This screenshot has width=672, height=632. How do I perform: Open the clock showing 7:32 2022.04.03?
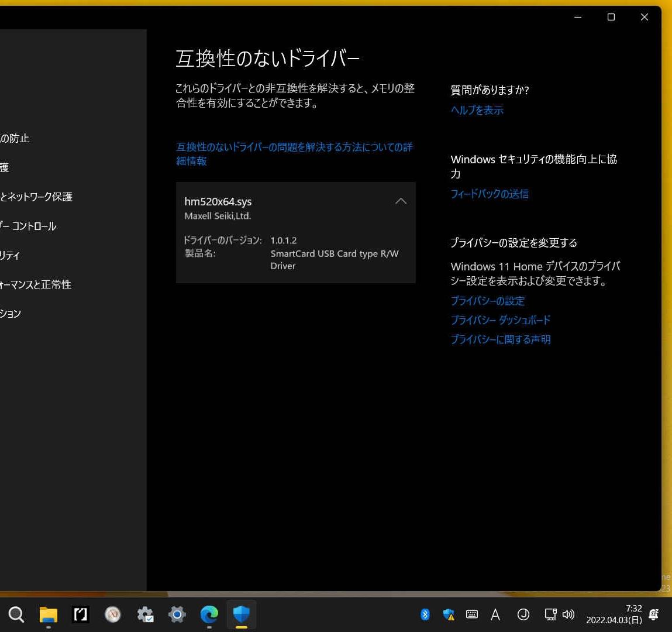[614, 614]
